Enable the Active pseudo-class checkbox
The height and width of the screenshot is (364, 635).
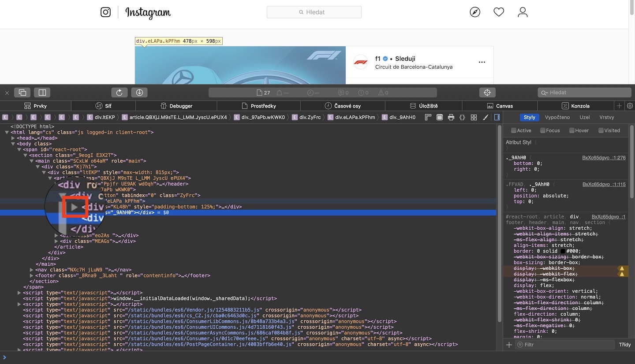click(513, 130)
